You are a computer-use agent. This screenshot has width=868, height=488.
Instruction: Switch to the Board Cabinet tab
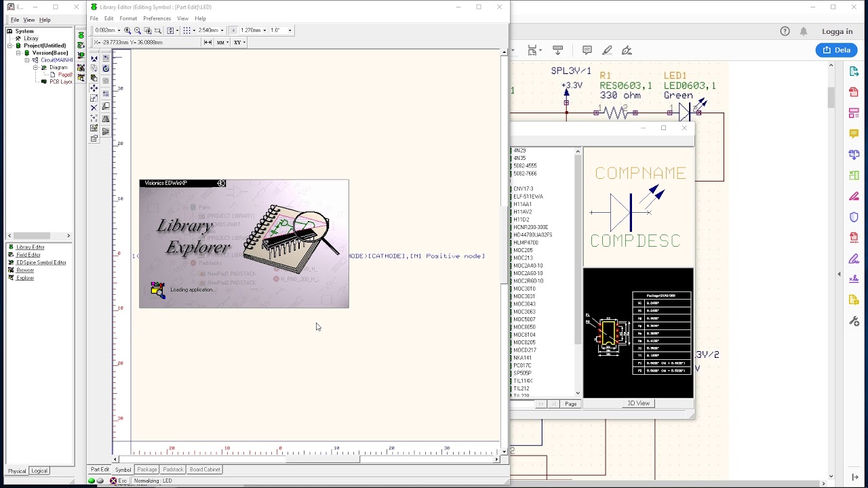coord(205,469)
